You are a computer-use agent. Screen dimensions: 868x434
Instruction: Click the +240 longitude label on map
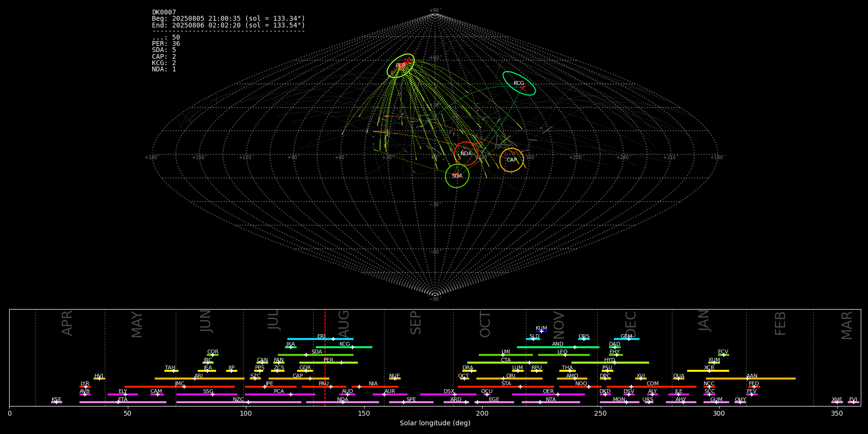pos(623,158)
